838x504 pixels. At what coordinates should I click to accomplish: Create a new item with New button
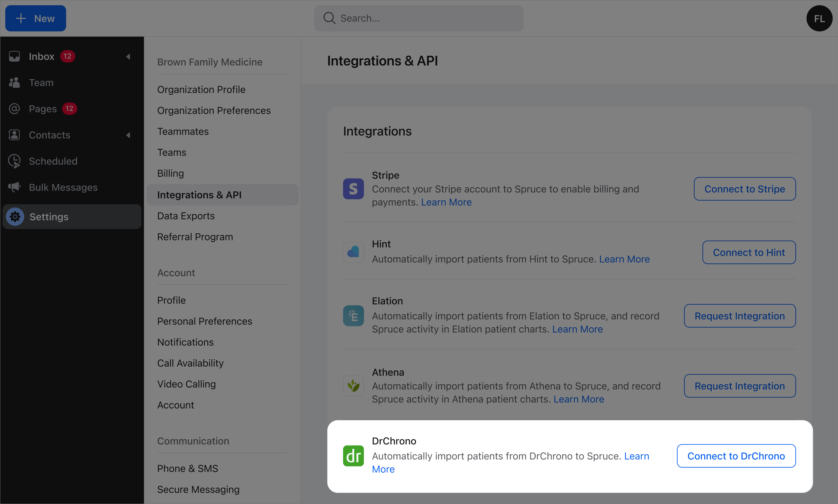pyautogui.click(x=36, y=18)
